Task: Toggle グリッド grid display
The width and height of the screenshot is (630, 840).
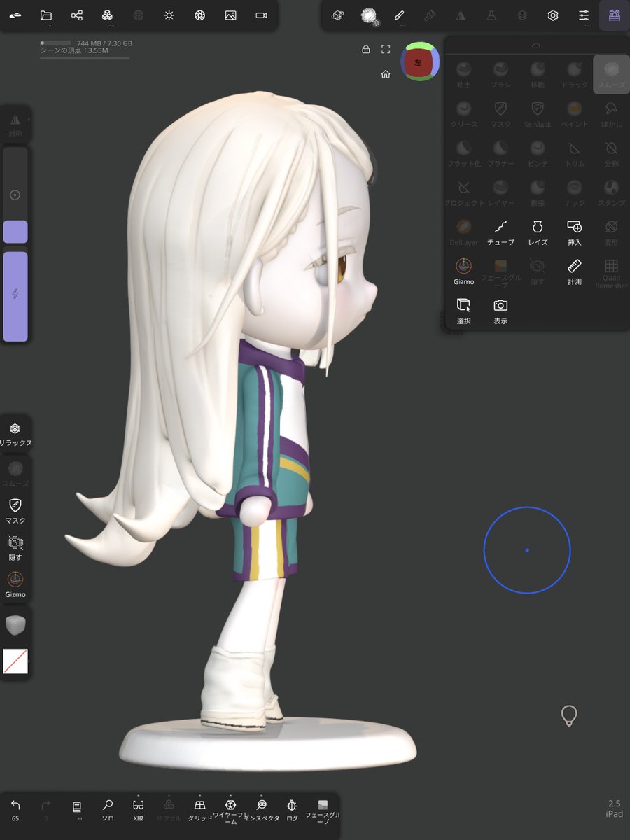Action: tap(200, 810)
